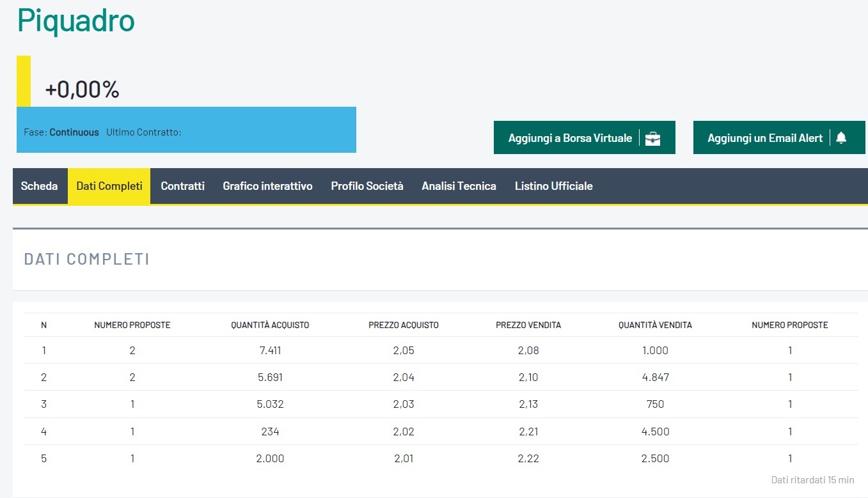Click buy quantity 5.691
The width and height of the screenshot is (868, 498).
pos(270,377)
